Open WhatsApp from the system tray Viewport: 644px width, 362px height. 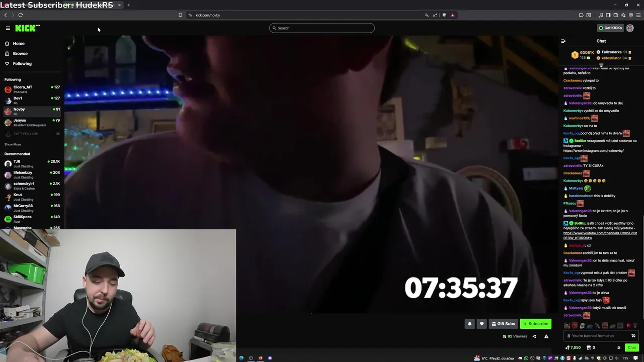[x=526, y=358]
